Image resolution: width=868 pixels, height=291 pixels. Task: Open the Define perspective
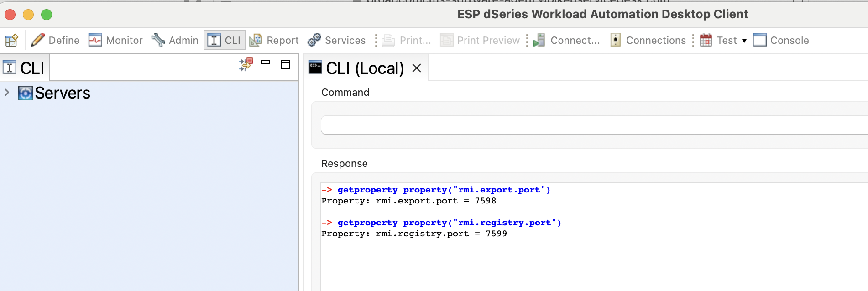55,40
